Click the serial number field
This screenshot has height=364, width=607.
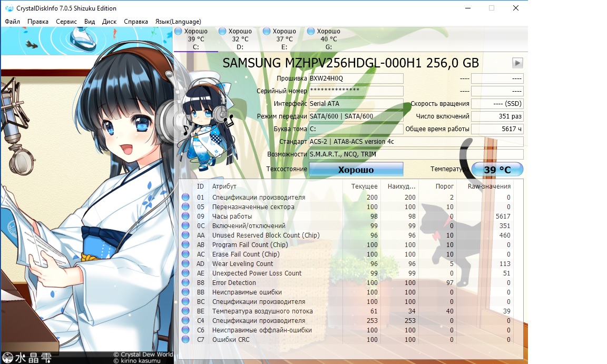pos(356,91)
